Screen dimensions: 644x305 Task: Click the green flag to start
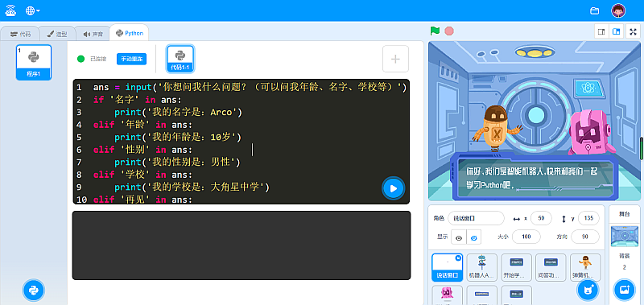[435, 31]
